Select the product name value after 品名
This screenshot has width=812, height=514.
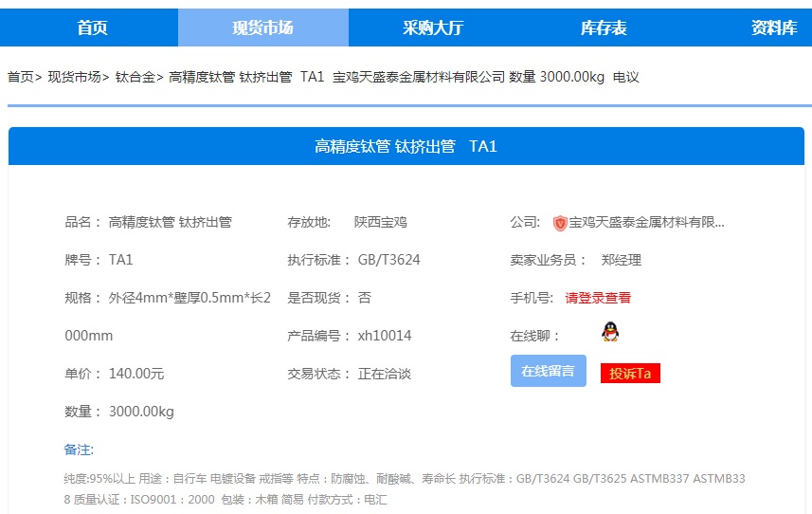[171, 222]
